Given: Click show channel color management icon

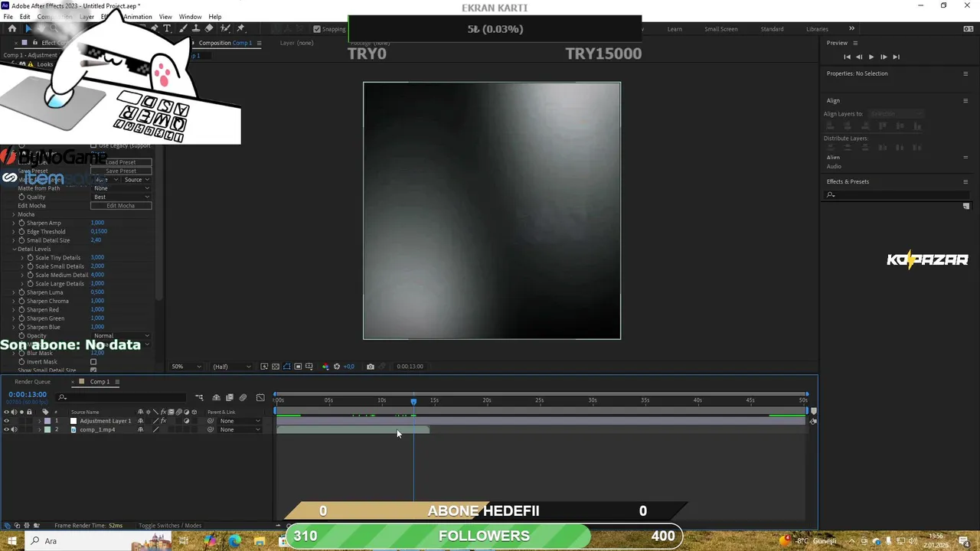Looking at the screenshot, I should [x=325, y=367].
